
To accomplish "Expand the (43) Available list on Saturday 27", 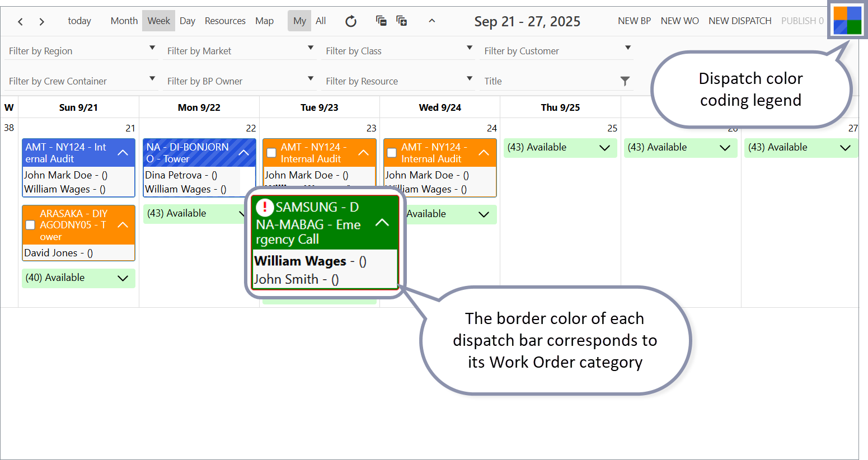I will pos(845,148).
